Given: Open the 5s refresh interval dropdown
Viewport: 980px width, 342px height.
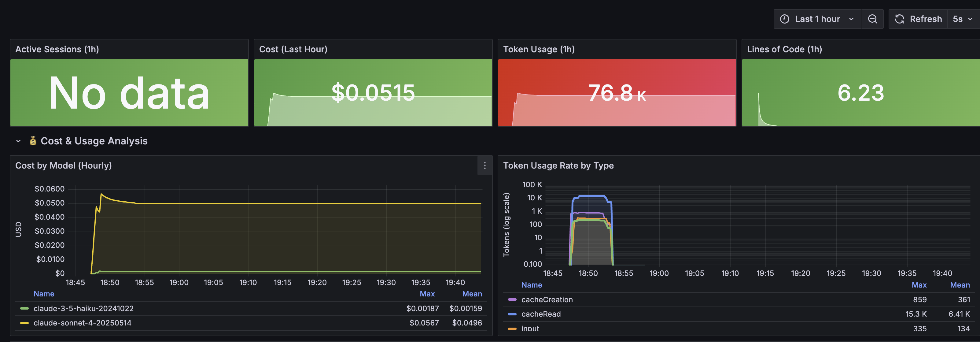Looking at the screenshot, I should tap(963, 19).
